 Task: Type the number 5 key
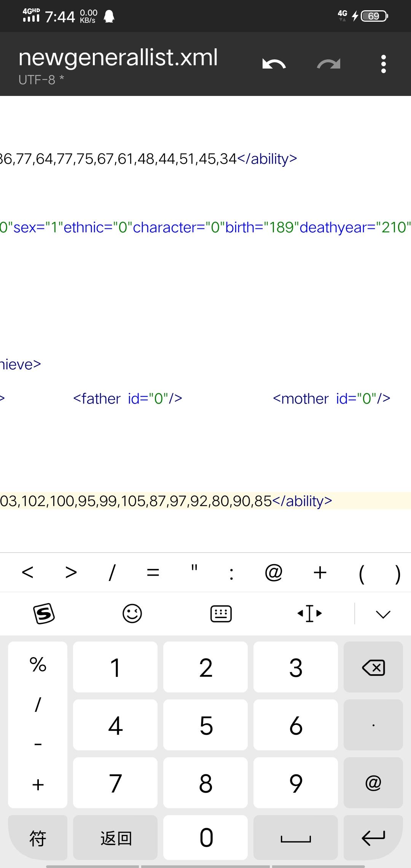[x=205, y=725]
